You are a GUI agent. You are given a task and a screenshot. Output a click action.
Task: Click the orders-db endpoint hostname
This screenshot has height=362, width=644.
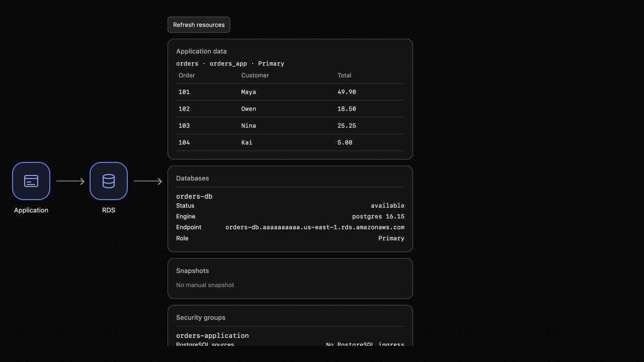coord(315,227)
